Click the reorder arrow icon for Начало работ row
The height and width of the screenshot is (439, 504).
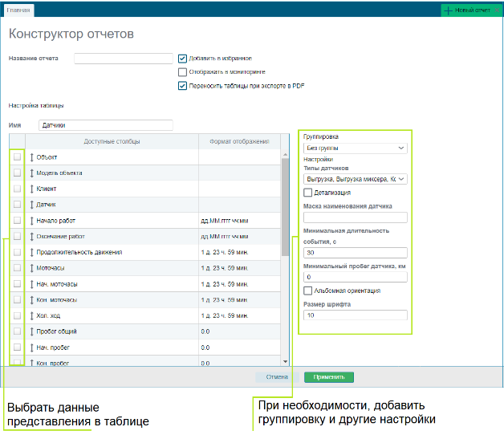pos(31,221)
